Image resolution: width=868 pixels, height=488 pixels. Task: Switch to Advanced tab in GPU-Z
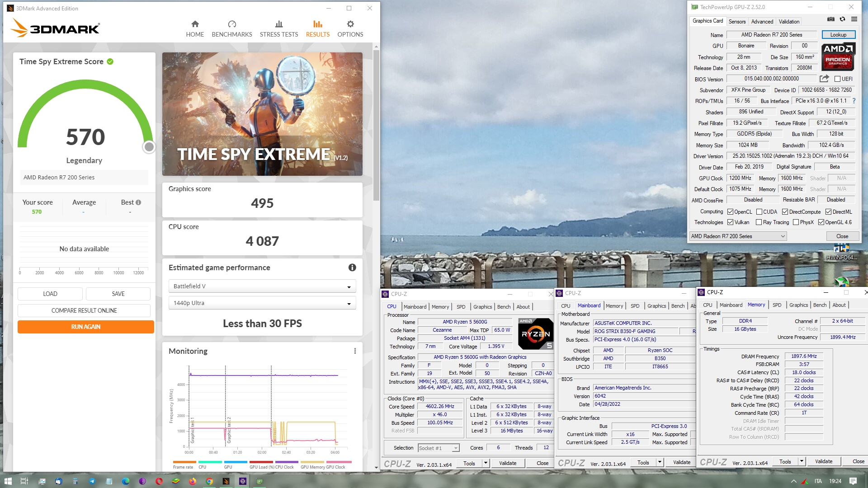click(x=762, y=22)
